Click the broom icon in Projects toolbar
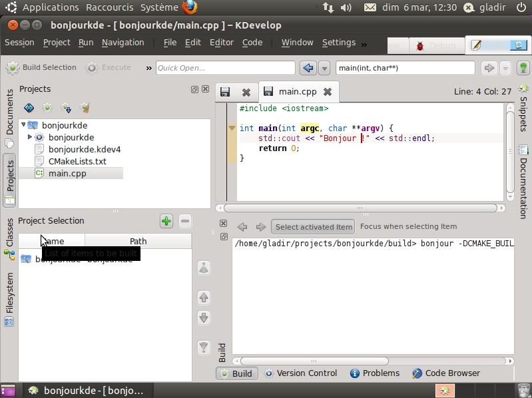532x398 pixels. tap(85, 107)
